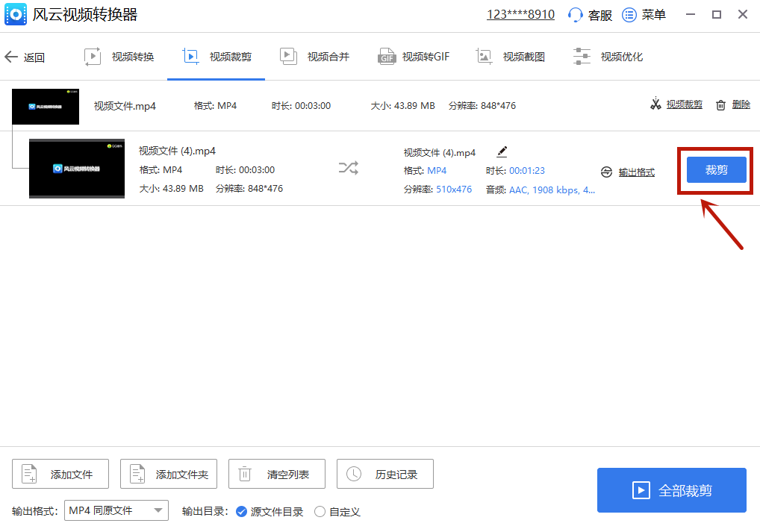
Task: Click the 视频文件.mp4 thumbnail
Action: click(x=46, y=107)
